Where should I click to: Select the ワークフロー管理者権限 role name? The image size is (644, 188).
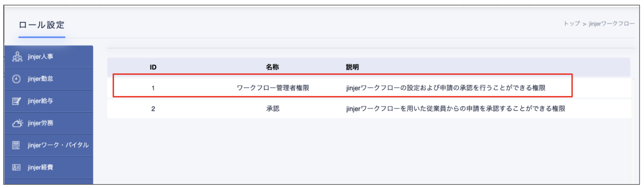click(x=273, y=88)
